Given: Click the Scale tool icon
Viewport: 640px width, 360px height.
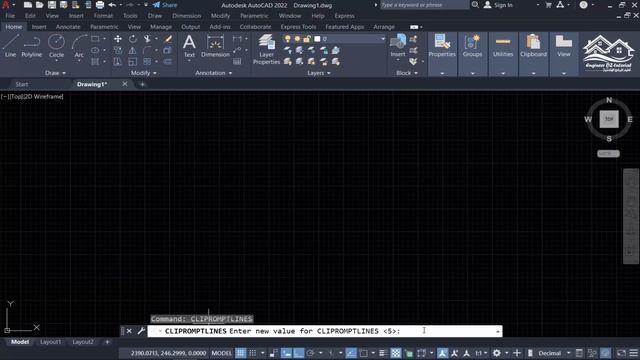Looking at the screenshot, I should pos(133,62).
